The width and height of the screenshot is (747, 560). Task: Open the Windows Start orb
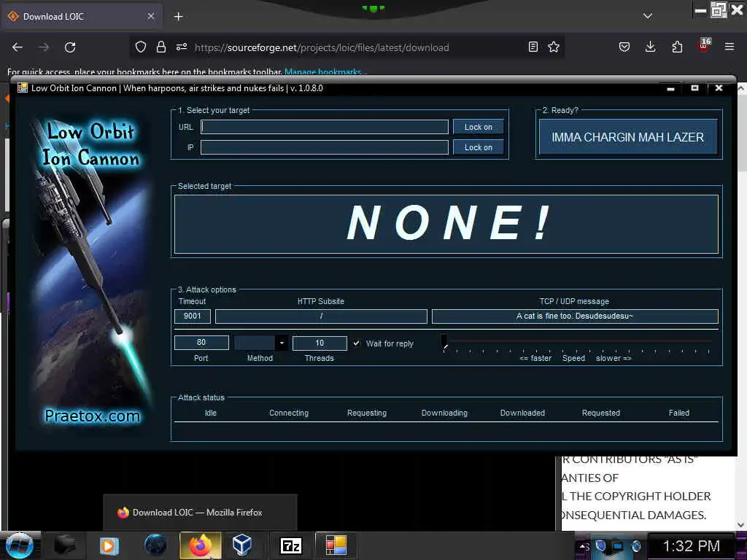pos(20,545)
